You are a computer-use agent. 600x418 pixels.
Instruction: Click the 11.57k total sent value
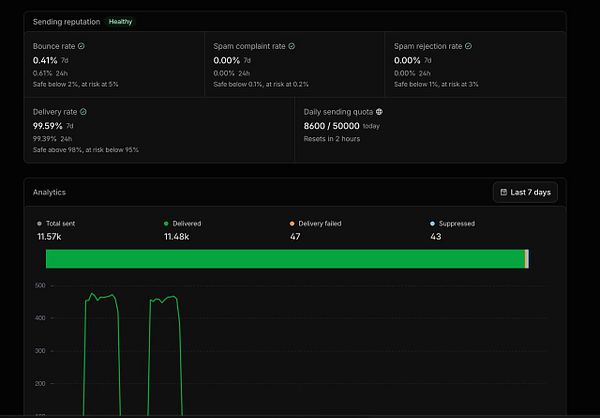click(x=49, y=237)
